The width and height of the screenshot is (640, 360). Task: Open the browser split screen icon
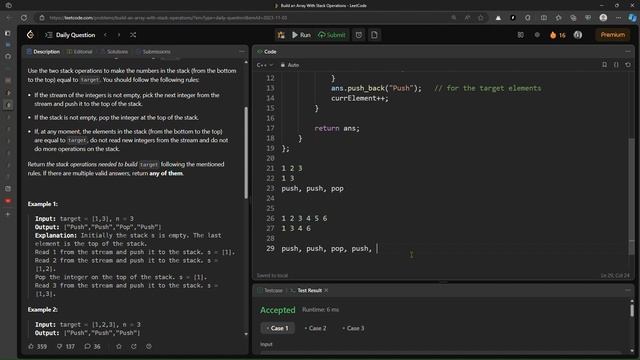coord(544,18)
